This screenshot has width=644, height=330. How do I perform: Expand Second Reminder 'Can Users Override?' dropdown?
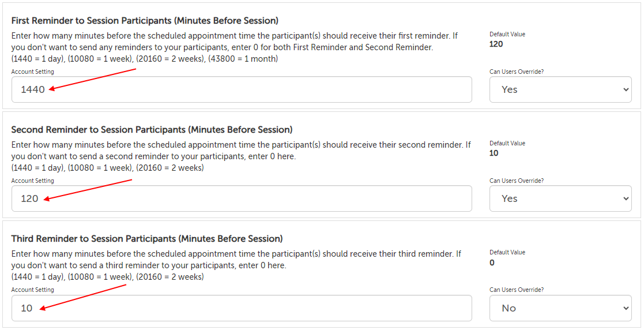click(x=560, y=198)
